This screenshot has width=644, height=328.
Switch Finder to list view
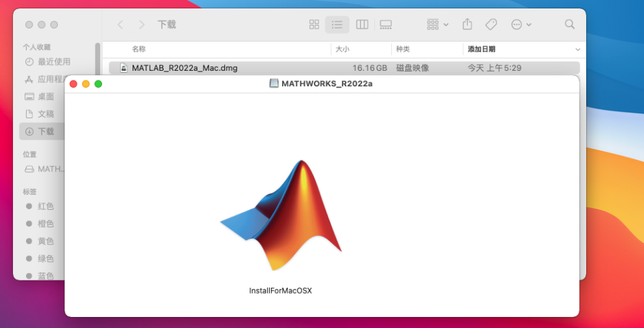click(x=337, y=25)
